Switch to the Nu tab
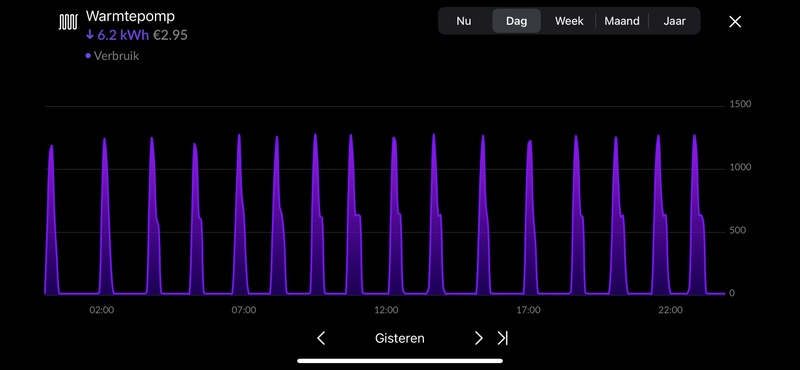Image resolution: width=800 pixels, height=370 pixels. tap(464, 21)
